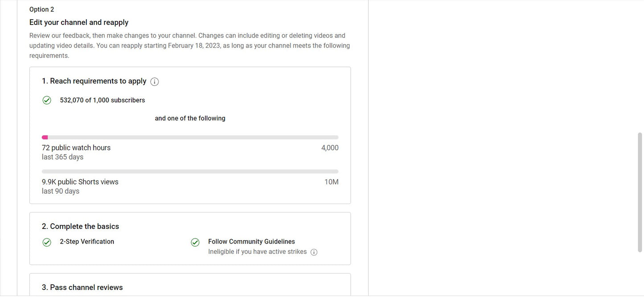Click the 'Option 2' label
The width and height of the screenshot is (644, 298).
pos(42,9)
